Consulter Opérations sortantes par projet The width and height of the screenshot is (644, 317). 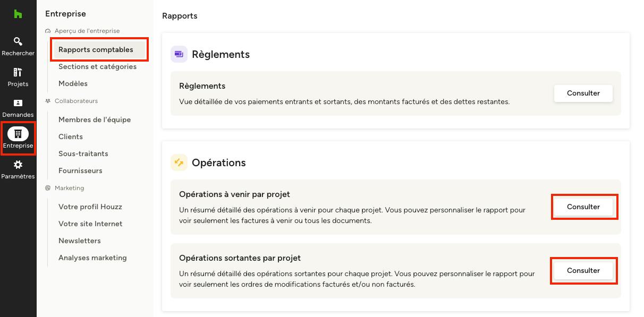[583, 270]
